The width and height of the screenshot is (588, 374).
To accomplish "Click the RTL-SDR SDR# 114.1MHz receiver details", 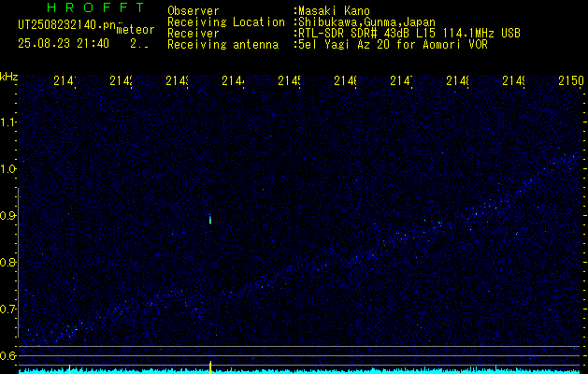I will (x=409, y=34).
